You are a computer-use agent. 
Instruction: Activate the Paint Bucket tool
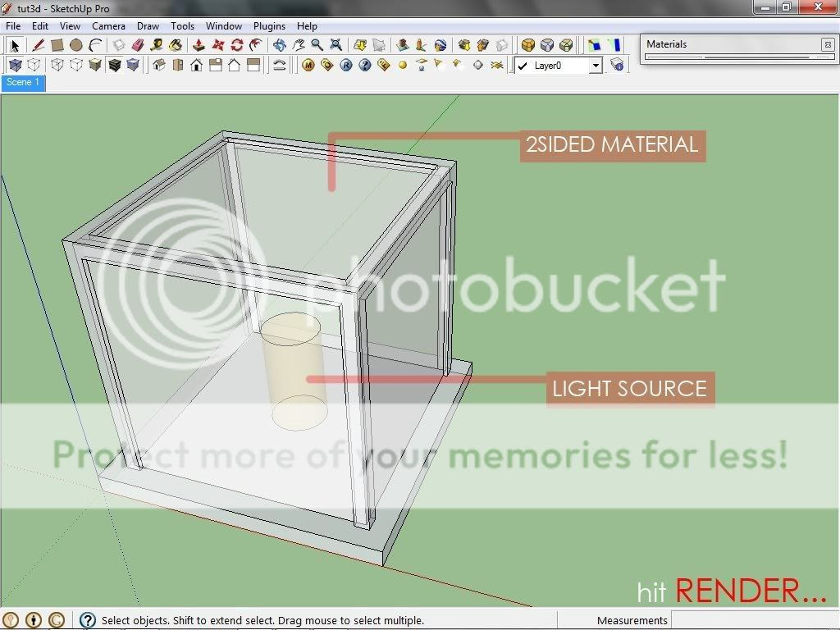[176, 46]
